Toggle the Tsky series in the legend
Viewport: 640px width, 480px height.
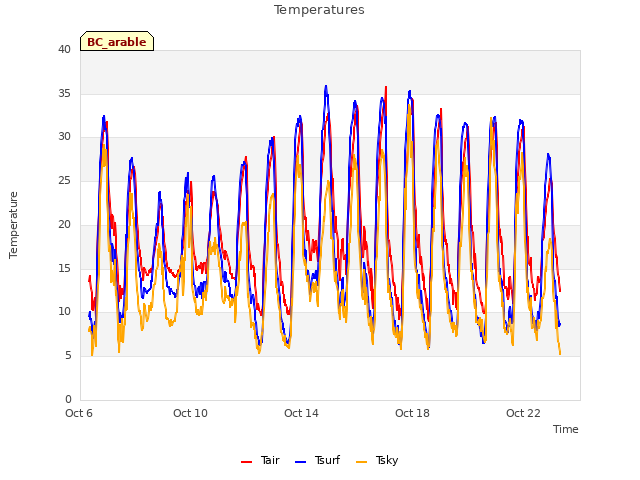point(377,460)
